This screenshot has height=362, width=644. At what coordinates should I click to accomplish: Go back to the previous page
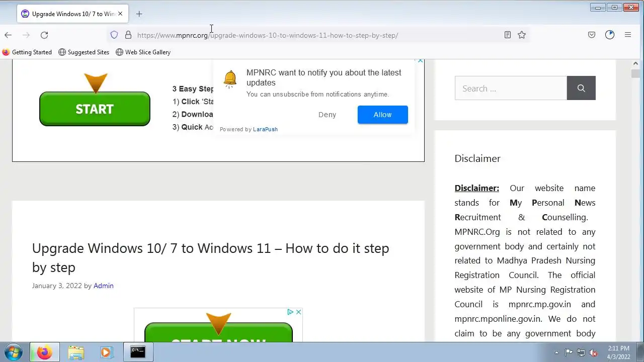point(8,35)
